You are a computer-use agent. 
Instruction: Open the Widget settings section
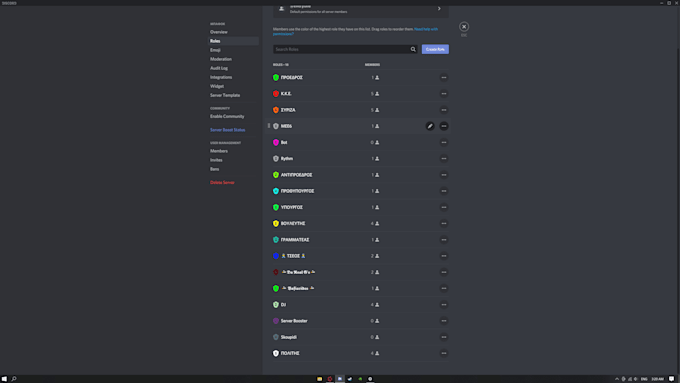pos(217,86)
